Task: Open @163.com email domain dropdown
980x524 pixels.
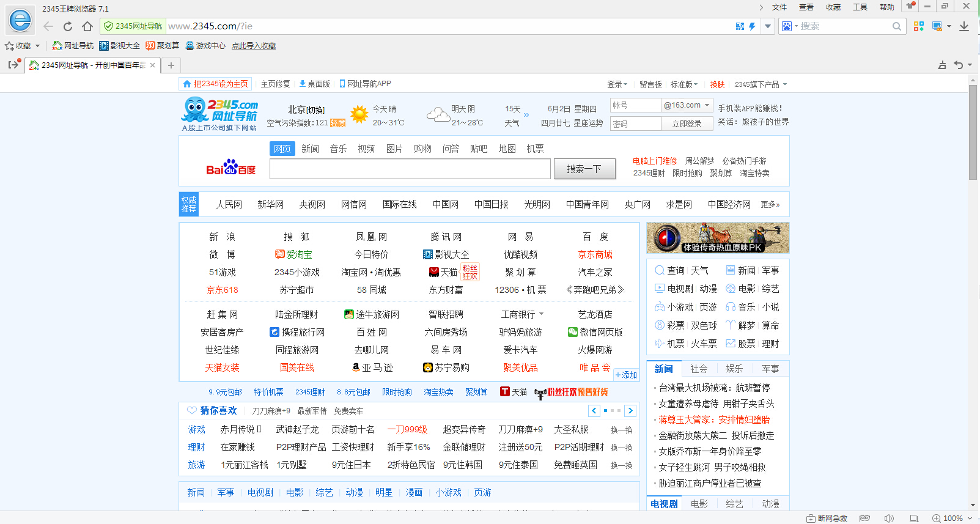Action: pyautogui.click(x=687, y=105)
